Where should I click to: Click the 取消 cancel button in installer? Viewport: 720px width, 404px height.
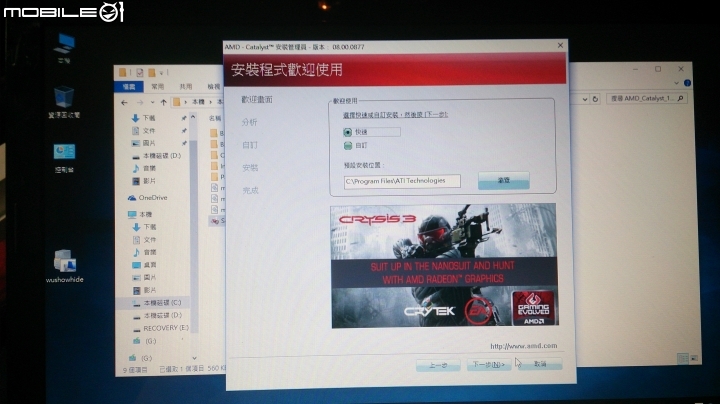[x=540, y=364]
